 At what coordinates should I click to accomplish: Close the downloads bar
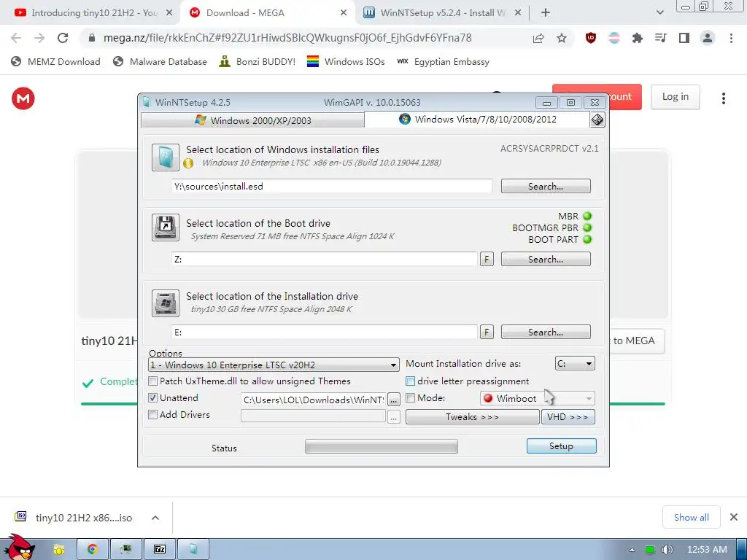[734, 517]
